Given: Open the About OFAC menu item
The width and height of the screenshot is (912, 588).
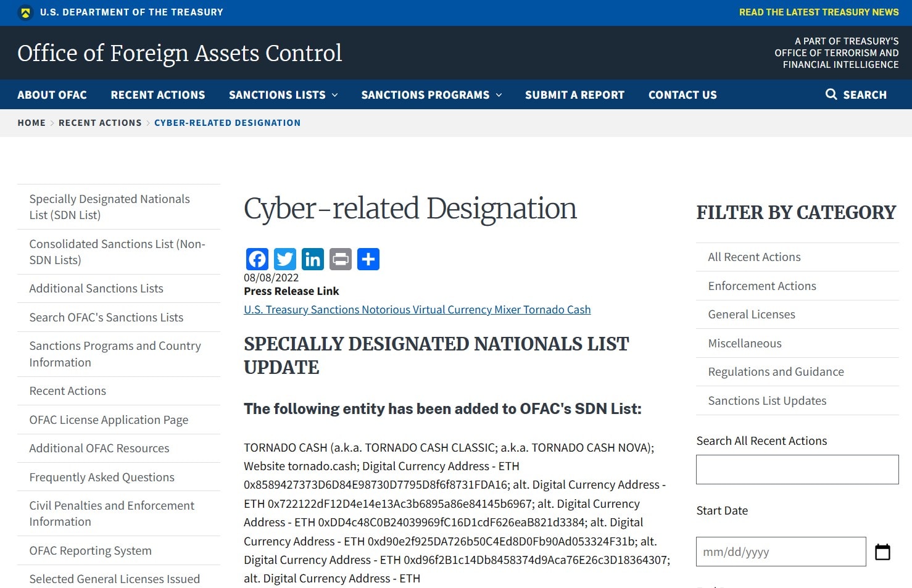Looking at the screenshot, I should [52, 95].
